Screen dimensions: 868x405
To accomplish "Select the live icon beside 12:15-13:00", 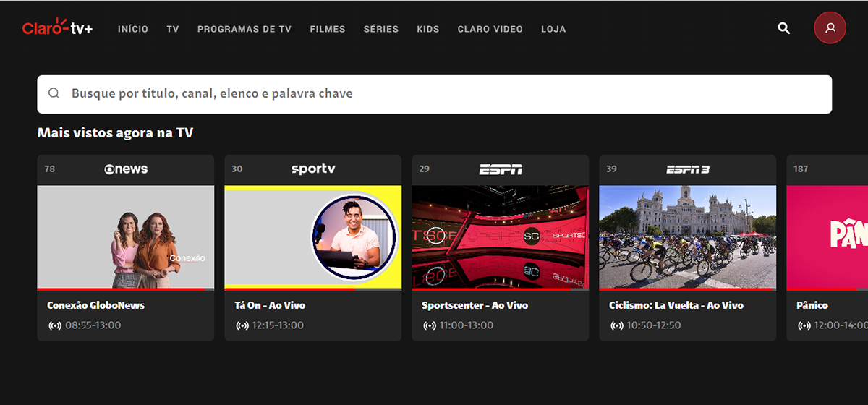I will point(242,325).
